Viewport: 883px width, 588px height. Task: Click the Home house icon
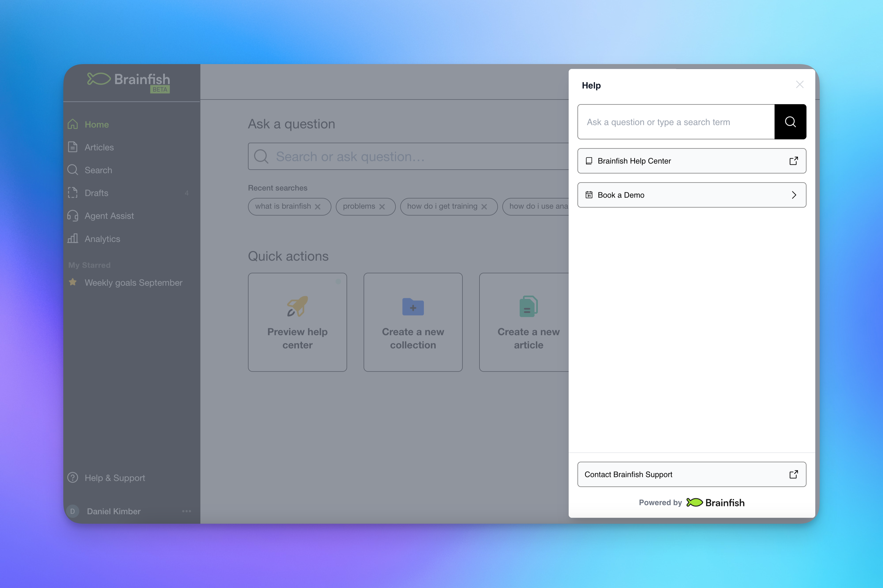tap(73, 124)
